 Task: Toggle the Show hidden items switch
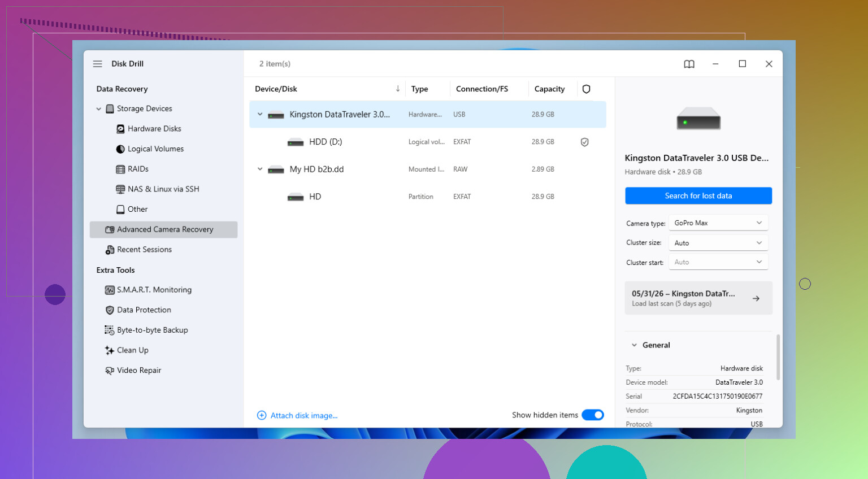coord(593,415)
